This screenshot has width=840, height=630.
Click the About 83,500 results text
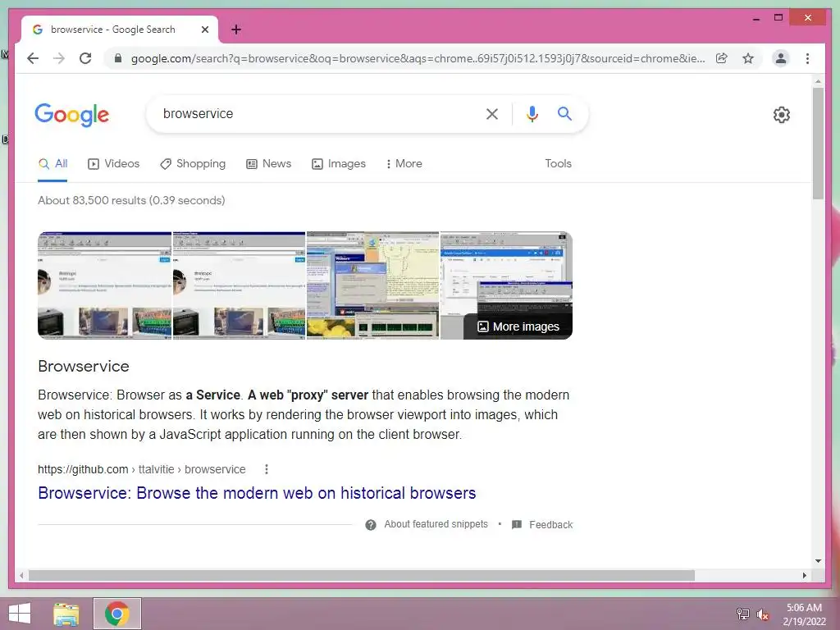[x=131, y=200]
